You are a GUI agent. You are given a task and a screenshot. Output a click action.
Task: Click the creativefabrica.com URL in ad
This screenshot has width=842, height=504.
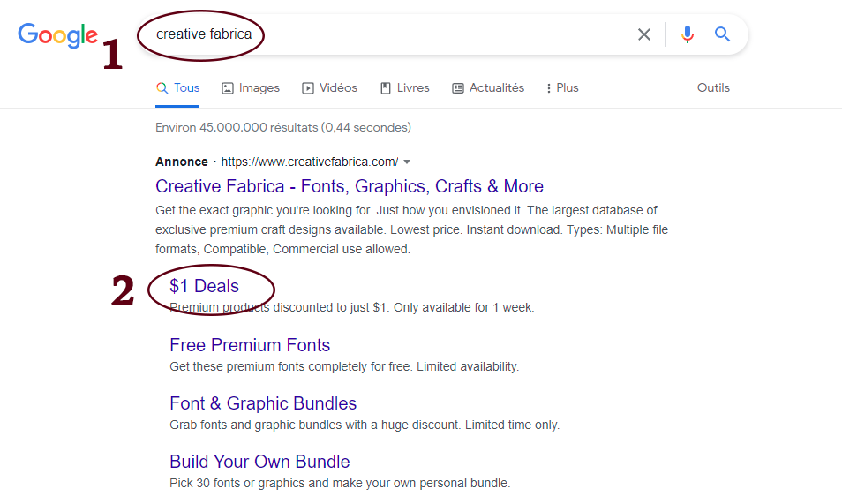tap(309, 162)
